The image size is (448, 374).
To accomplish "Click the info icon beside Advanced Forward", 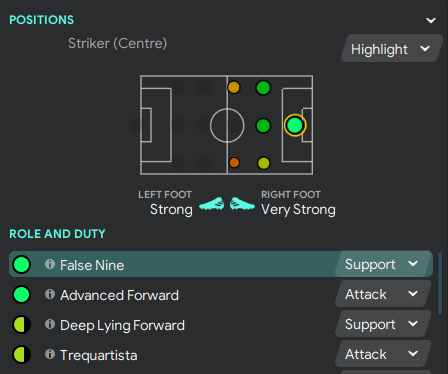I will pos(50,294).
